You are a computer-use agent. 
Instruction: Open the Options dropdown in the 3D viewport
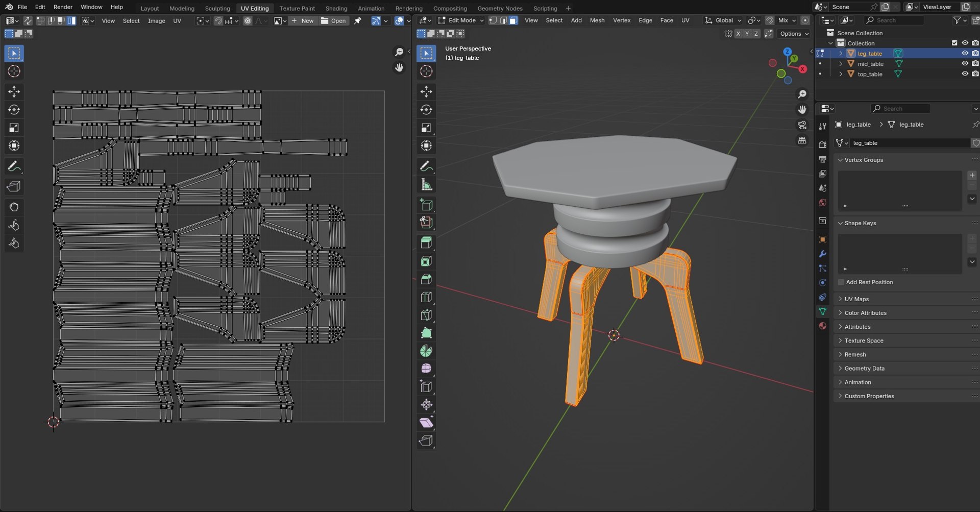[x=794, y=34]
